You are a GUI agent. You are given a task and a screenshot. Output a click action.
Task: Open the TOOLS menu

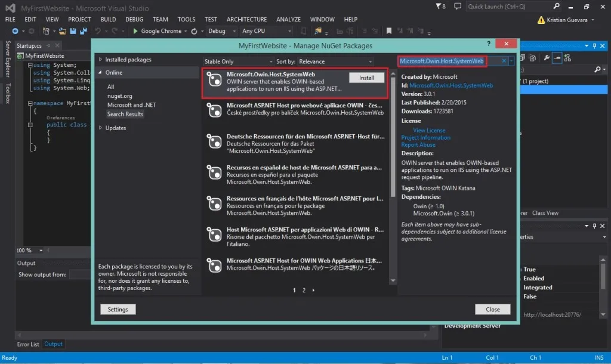186,19
